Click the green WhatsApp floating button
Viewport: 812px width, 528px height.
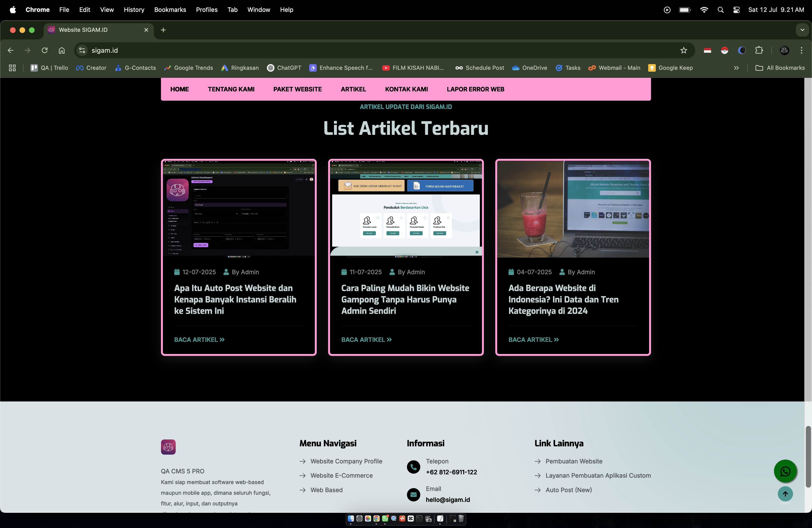coord(785,471)
